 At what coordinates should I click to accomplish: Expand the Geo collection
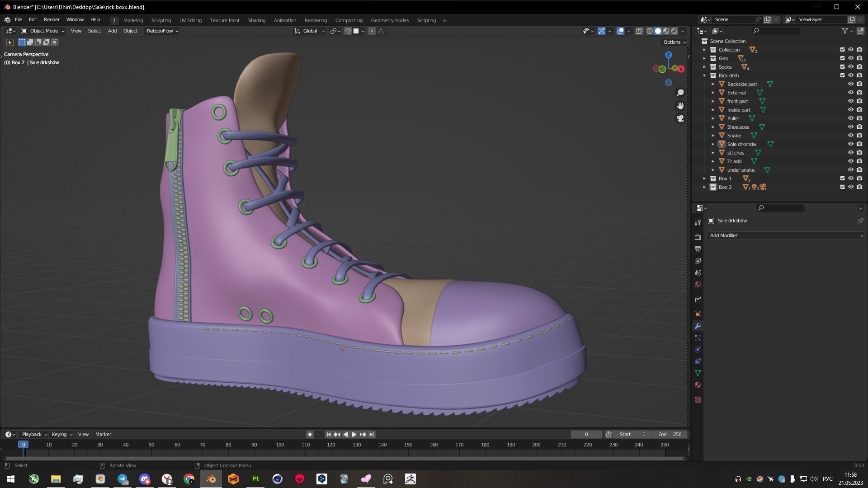704,58
